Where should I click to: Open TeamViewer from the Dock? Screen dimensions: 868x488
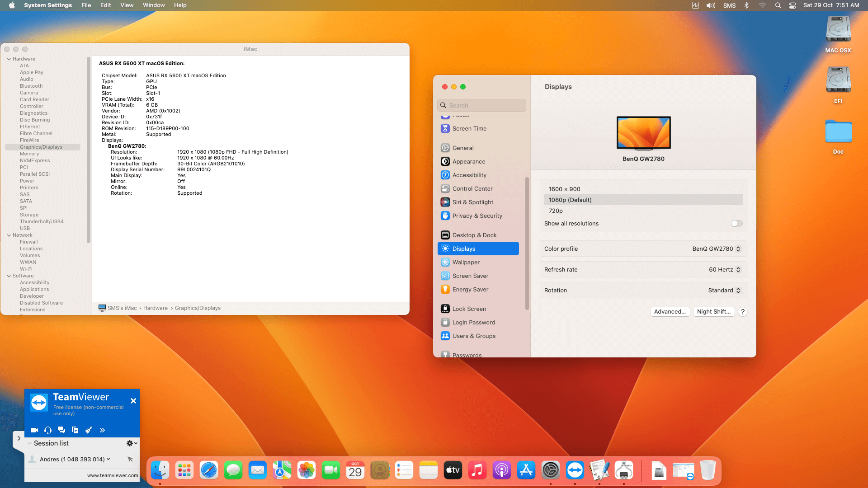[575, 471]
